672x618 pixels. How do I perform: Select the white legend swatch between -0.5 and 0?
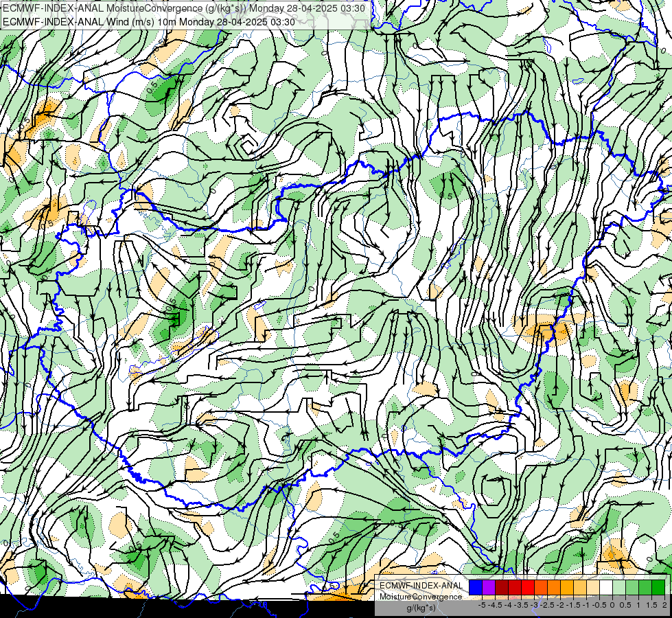606,588
